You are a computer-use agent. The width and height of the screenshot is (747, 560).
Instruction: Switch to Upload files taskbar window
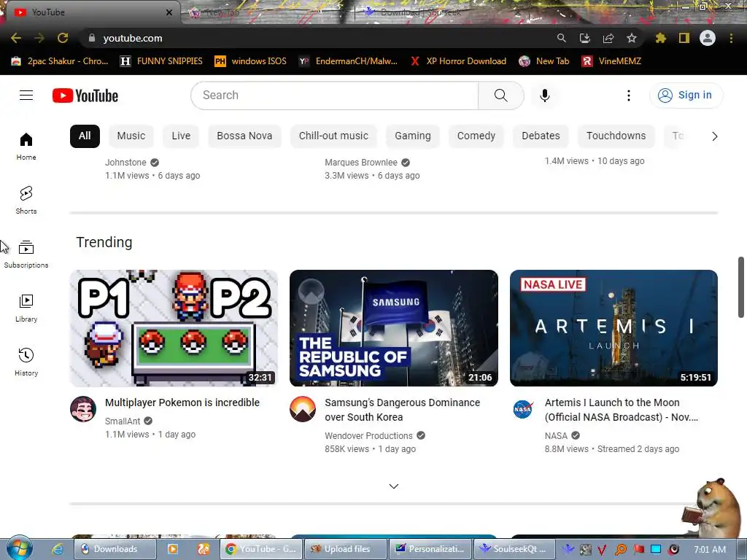[x=346, y=549]
